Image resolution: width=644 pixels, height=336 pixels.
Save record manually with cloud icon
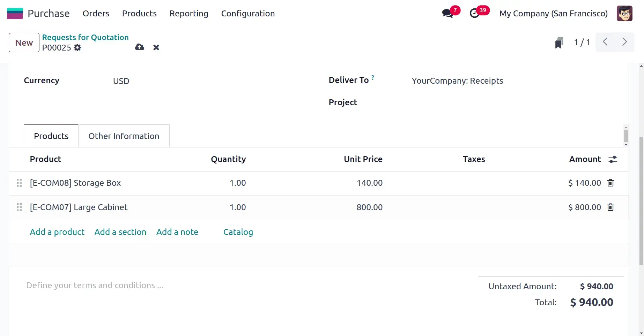tap(140, 47)
